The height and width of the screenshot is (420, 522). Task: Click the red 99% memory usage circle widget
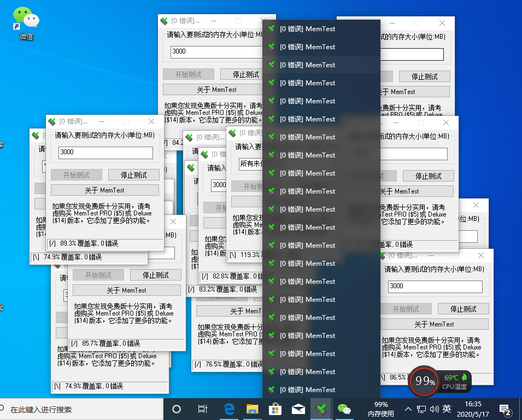(x=424, y=381)
